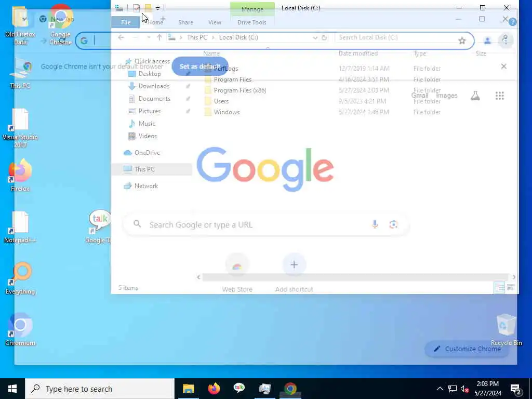
Task: Open the Windows Start menu
Action: point(12,389)
